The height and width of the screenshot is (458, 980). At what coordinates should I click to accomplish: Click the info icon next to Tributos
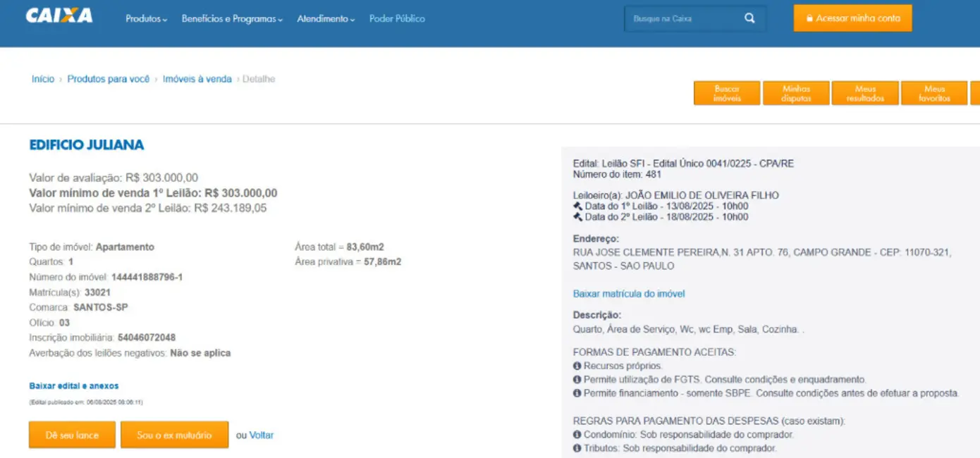pyautogui.click(x=577, y=448)
